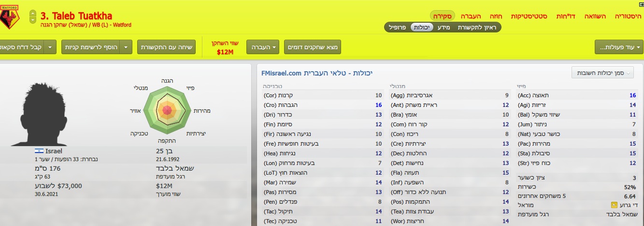Expand the עוד פעולות actions dropdown
This screenshot has height=226, width=644.
tap(619, 47)
